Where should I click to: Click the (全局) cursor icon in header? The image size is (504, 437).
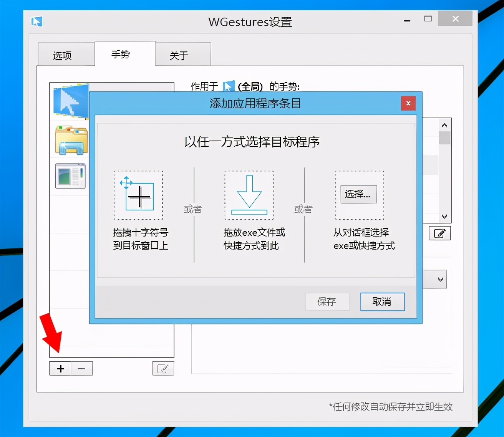pos(229,86)
